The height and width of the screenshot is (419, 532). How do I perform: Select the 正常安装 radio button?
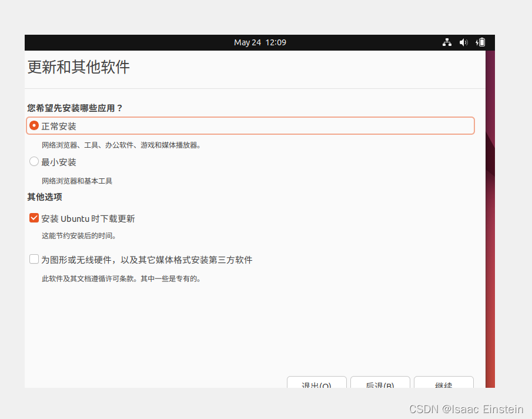coord(34,125)
